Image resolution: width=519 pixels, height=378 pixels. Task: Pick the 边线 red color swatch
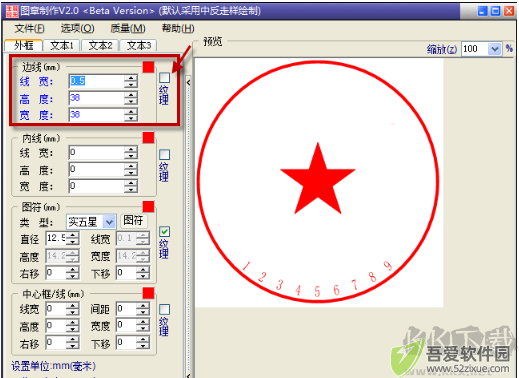pyautogui.click(x=148, y=67)
